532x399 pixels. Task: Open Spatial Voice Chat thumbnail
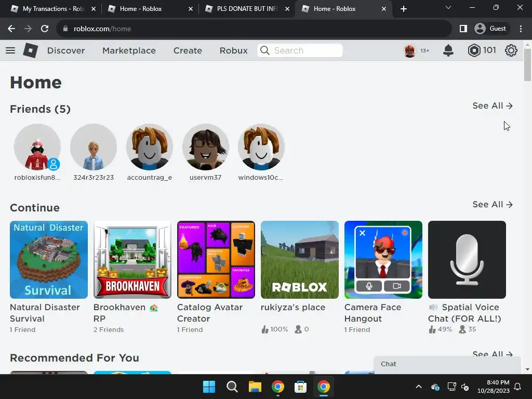point(467,260)
